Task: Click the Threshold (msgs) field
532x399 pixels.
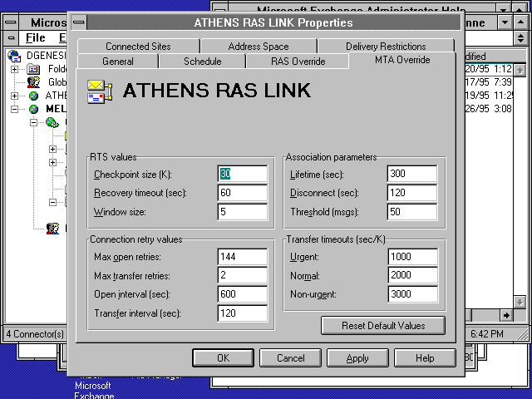Action: (412, 212)
